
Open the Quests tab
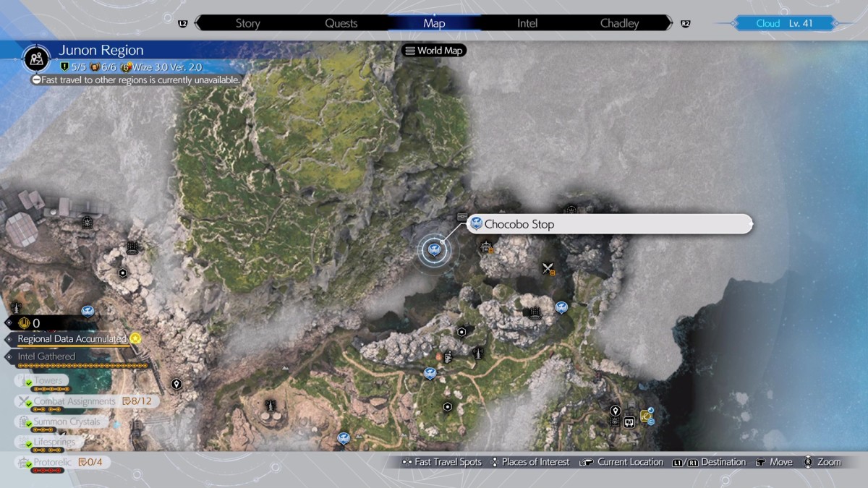pyautogui.click(x=341, y=23)
